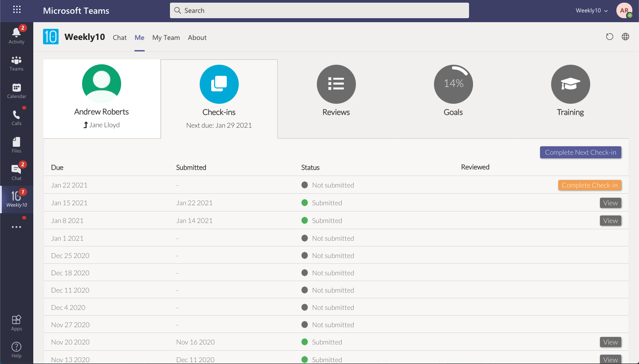Open the app launcher grid icon

[x=16, y=10]
